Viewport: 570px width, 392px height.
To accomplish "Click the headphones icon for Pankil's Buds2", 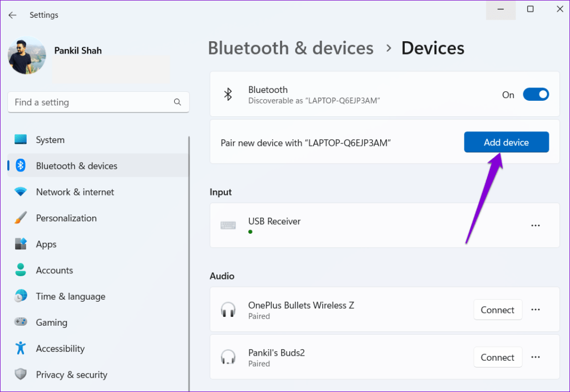I will click(228, 357).
